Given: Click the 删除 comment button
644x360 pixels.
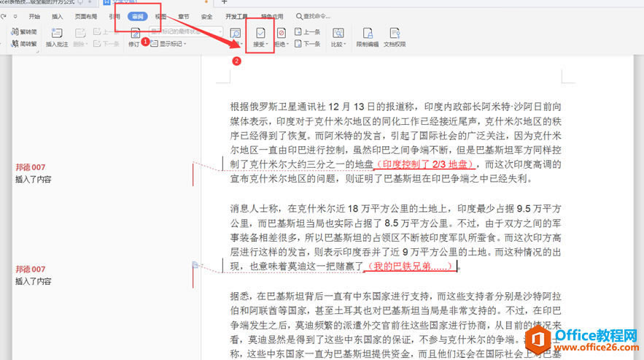Looking at the screenshot, I should pos(80,37).
